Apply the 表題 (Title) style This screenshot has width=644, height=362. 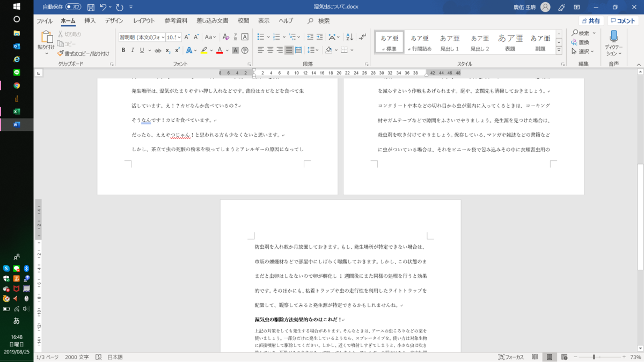coord(510,43)
